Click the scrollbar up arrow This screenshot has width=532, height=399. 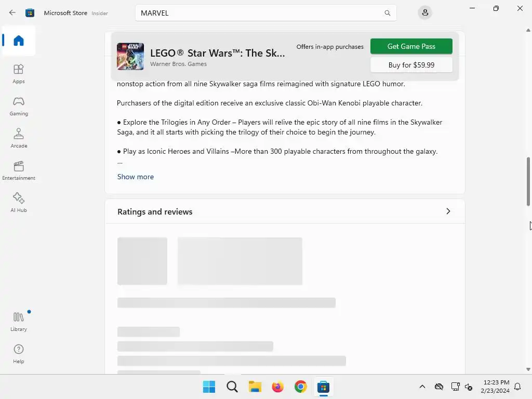(528, 30)
